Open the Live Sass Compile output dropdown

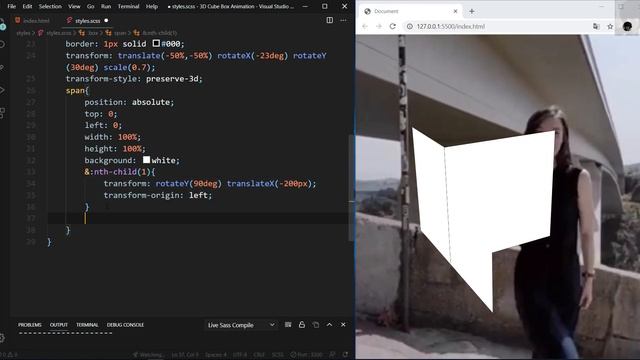(x=240, y=325)
